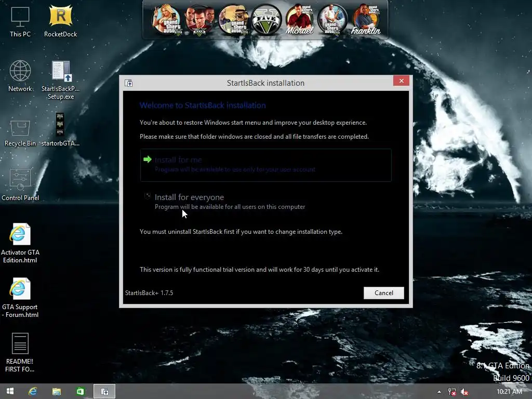This screenshot has height=399, width=532.
Task: Show hidden tray icons arrow
Action: 439,392
